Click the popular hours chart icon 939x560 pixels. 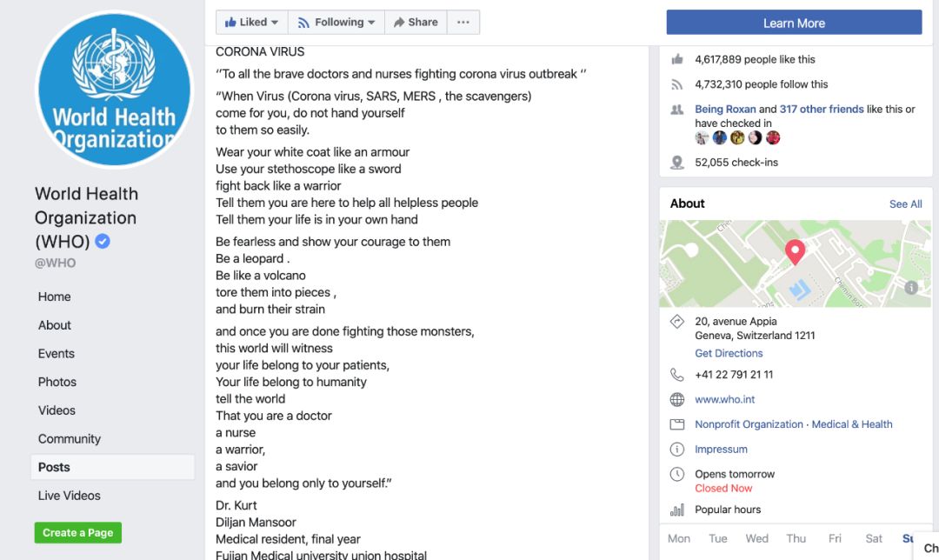pyautogui.click(x=677, y=510)
